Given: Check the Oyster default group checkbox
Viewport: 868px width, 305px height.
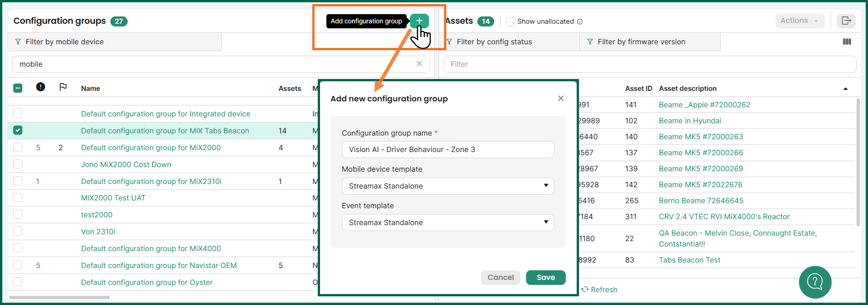Looking at the screenshot, I should 18,282.
